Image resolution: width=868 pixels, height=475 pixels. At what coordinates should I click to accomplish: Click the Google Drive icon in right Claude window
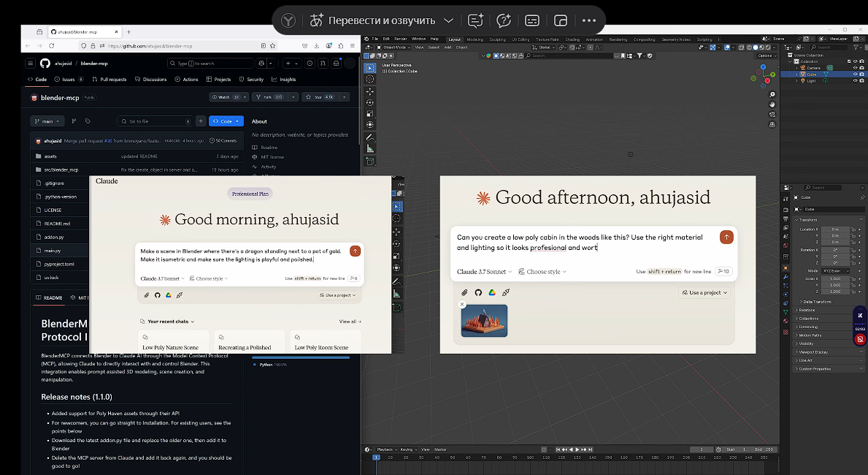[x=491, y=292]
